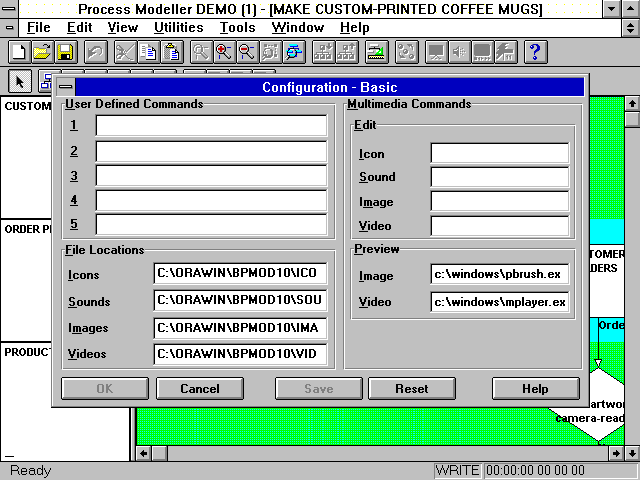This screenshot has height=480, width=640.
Task: Click the Reset button
Action: tap(411, 389)
